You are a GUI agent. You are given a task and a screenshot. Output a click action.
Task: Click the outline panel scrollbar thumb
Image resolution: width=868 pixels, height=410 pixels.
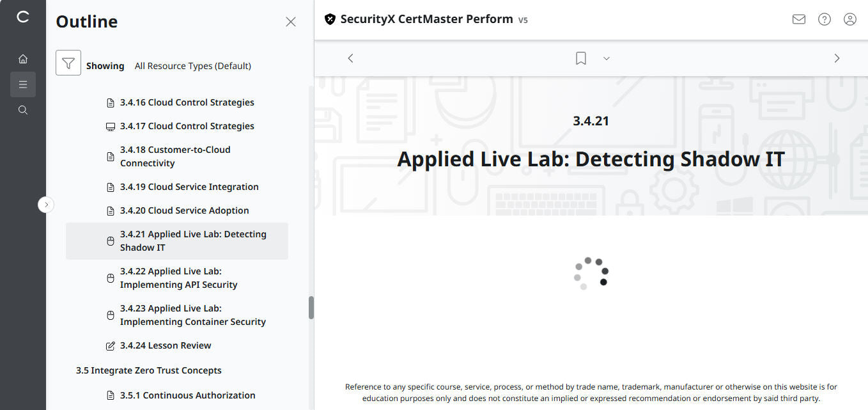pyautogui.click(x=311, y=308)
